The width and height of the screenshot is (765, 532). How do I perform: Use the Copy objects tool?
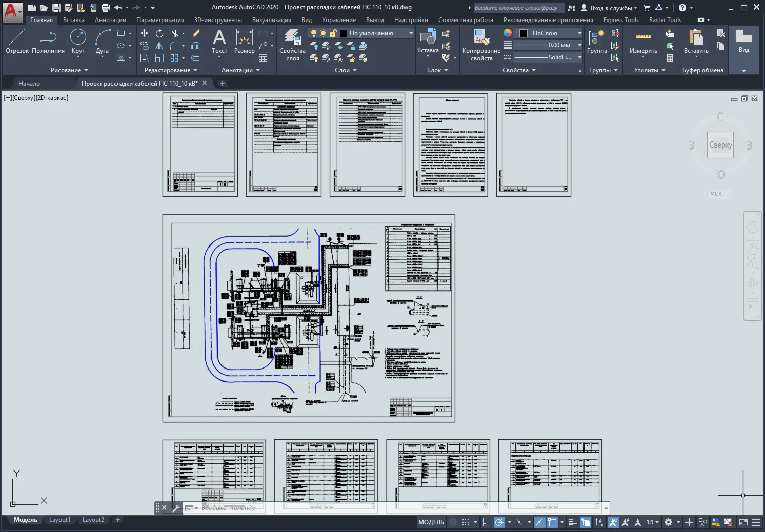pos(145,46)
